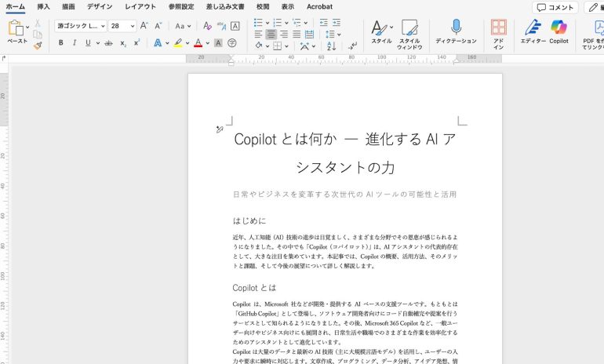Open the 差し込み文書 mailings tab
Image resolution: width=604 pixels, height=364 pixels.
point(225,6)
